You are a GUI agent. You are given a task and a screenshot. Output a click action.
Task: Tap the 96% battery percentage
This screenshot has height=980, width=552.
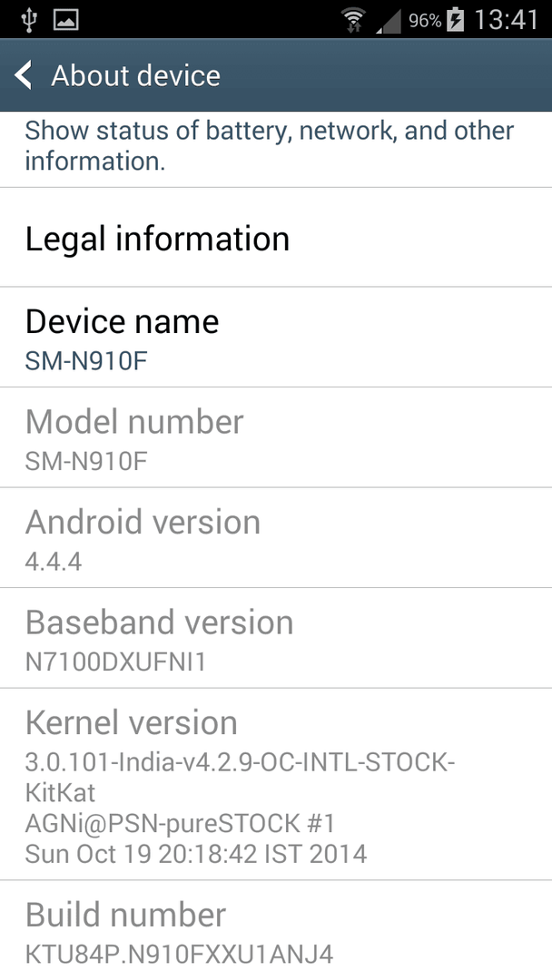[x=425, y=21]
